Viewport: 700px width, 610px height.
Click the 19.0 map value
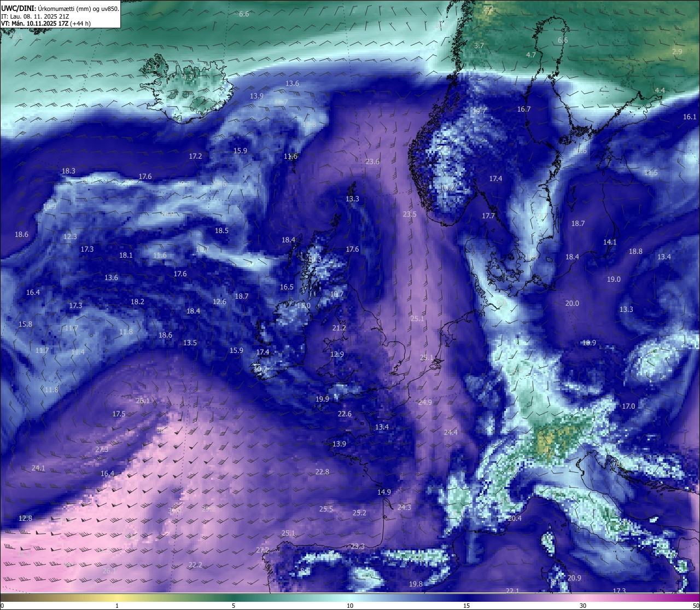(614, 279)
